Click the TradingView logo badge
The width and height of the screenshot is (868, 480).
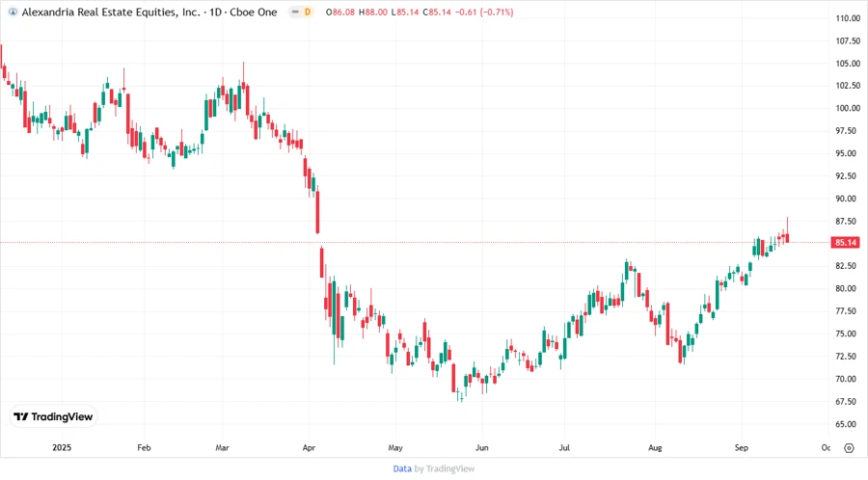(x=54, y=416)
